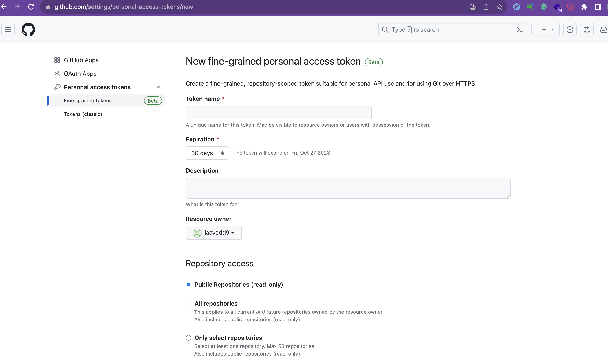Select Public Repositories (read-only) radio button
The width and height of the screenshot is (608, 364).
click(x=188, y=285)
